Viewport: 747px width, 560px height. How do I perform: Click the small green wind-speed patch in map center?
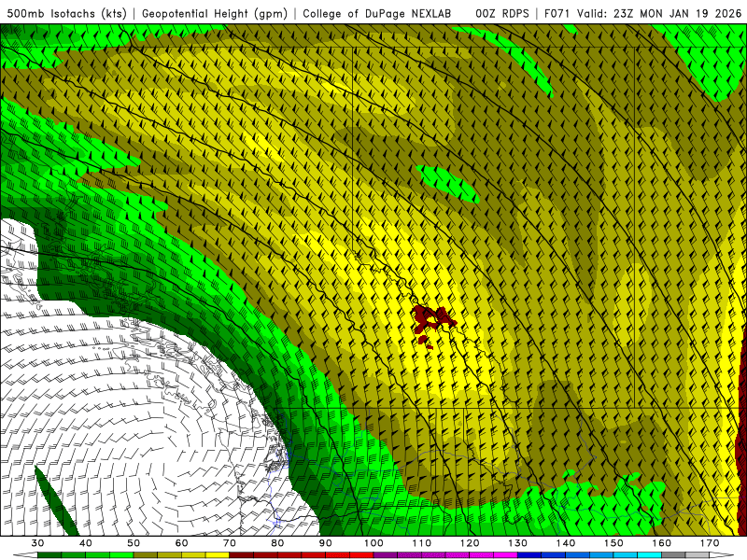tap(447, 183)
